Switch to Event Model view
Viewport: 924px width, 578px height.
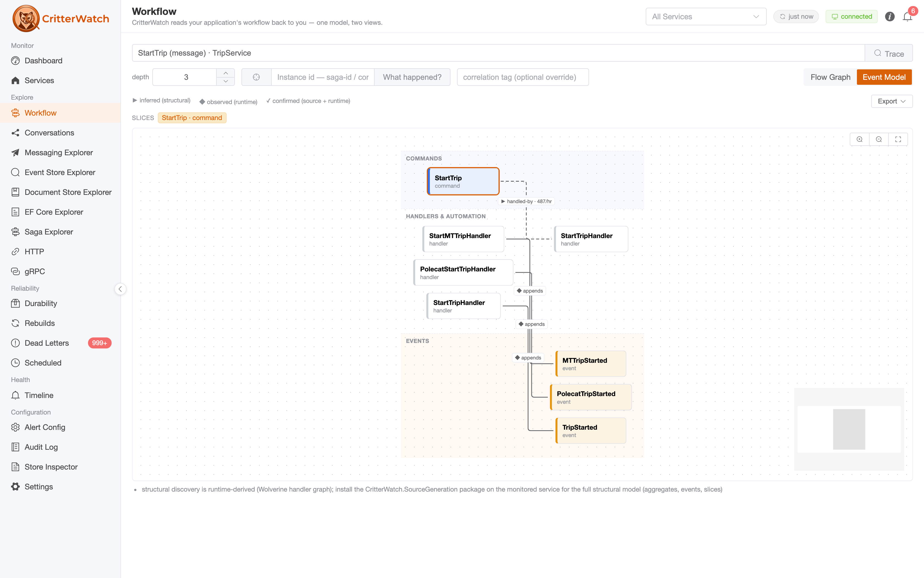point(884,77)
